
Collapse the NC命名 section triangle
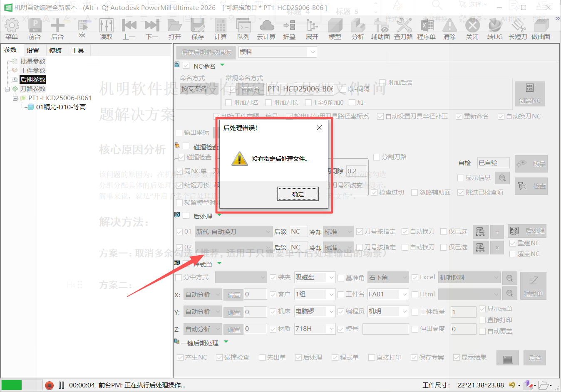[222, 65]
